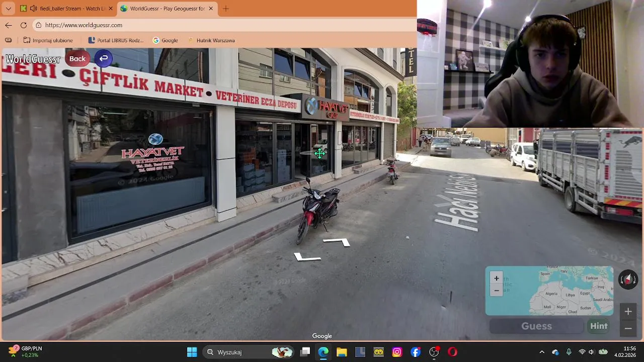The height and width of the screenshot is (362, 644).
Task: Click Türkiye on the mini map
Action: coord(592,278)
